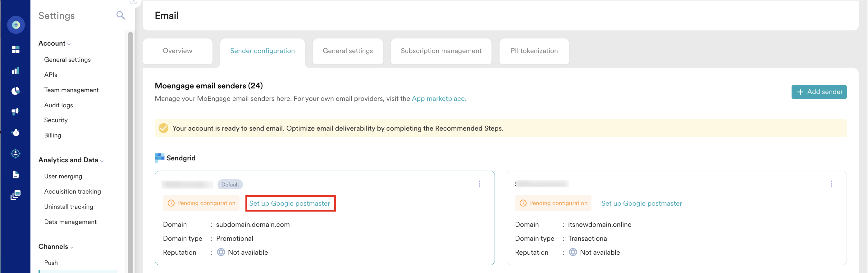Switch to the Subscription management tab
This screenshot has width=868, height=273.
pyautogui.click(x=441, y=51)
